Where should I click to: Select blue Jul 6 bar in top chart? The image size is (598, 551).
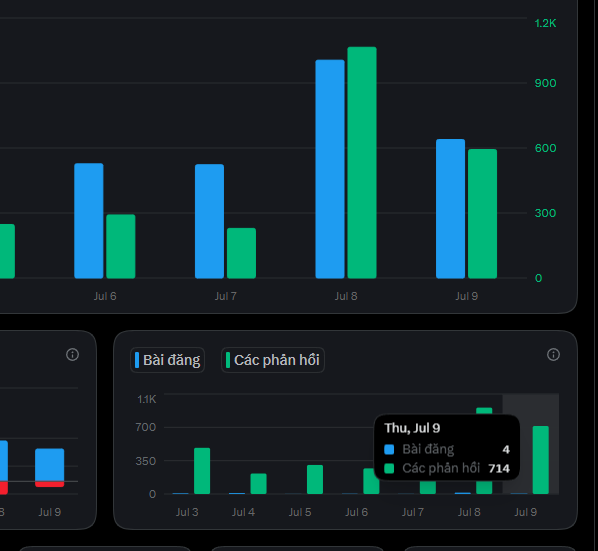click(x=88, y=221)
